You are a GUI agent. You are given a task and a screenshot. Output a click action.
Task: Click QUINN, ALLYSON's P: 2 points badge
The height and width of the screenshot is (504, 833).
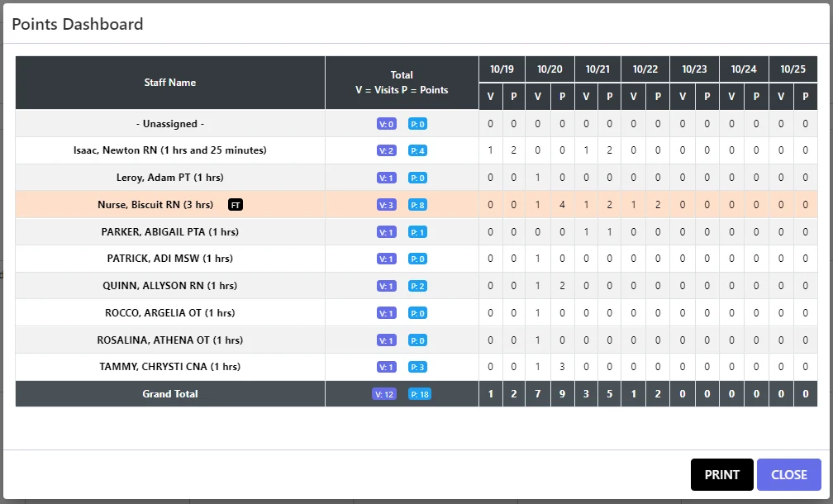click(417, 286)
